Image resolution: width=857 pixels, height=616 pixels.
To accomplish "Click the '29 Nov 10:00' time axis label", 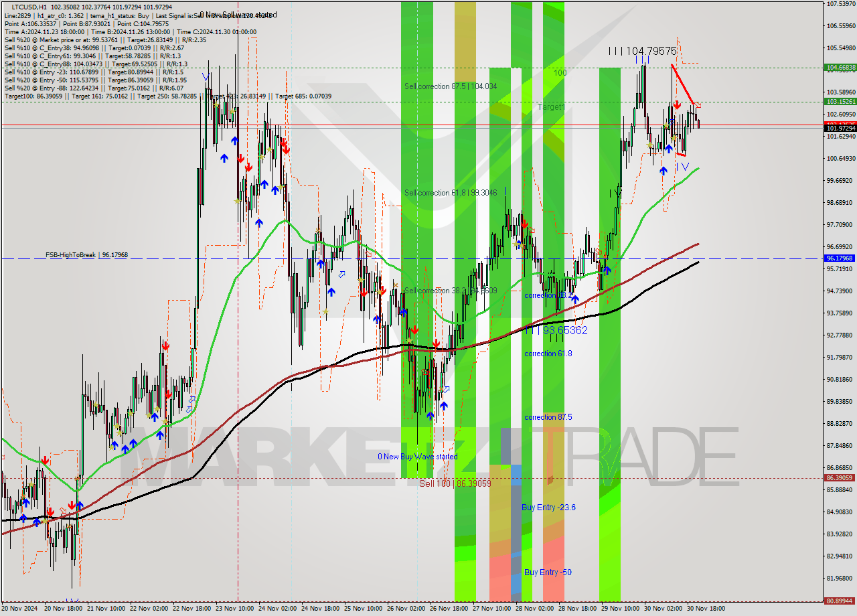I will point(621,609).
